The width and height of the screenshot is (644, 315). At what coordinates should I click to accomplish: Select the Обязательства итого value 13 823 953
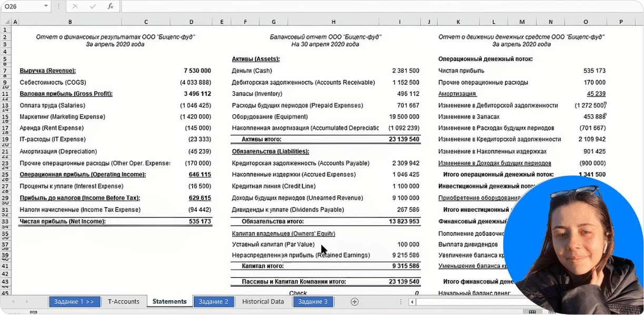[404, 221]
